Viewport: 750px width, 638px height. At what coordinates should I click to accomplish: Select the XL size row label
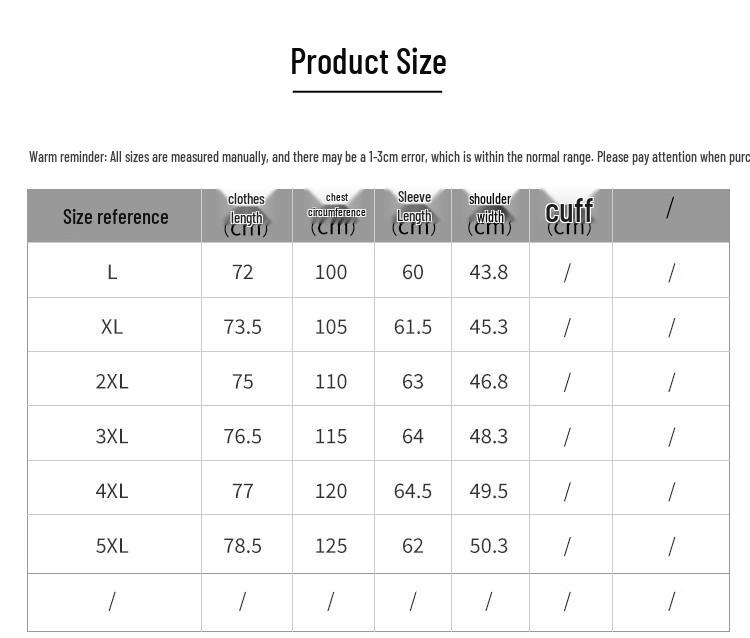112,326
